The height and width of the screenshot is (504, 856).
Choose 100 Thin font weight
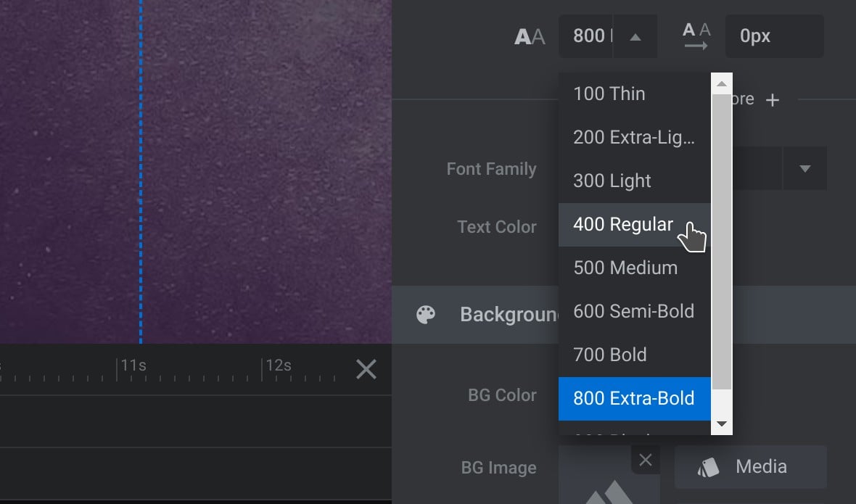tap(609, 94)
